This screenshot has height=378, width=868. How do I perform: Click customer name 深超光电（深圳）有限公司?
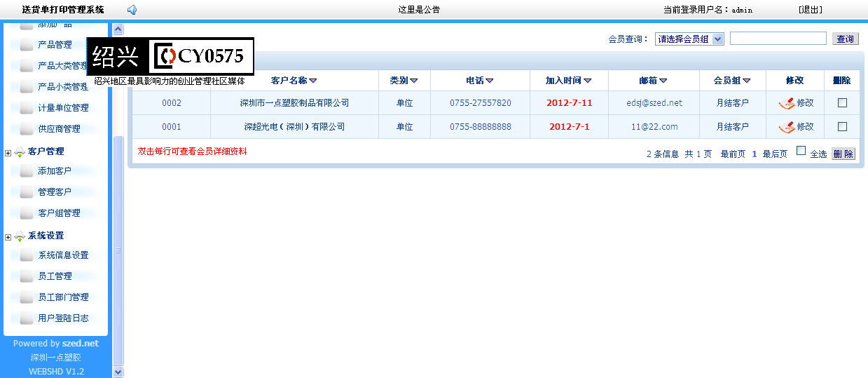click(x=294, y=127)
